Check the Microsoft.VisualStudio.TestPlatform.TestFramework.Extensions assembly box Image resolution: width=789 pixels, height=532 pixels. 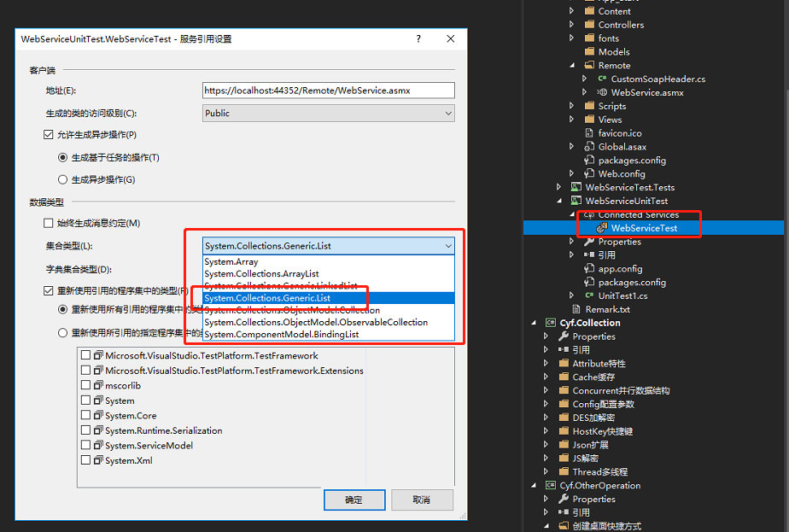(85, 370)
